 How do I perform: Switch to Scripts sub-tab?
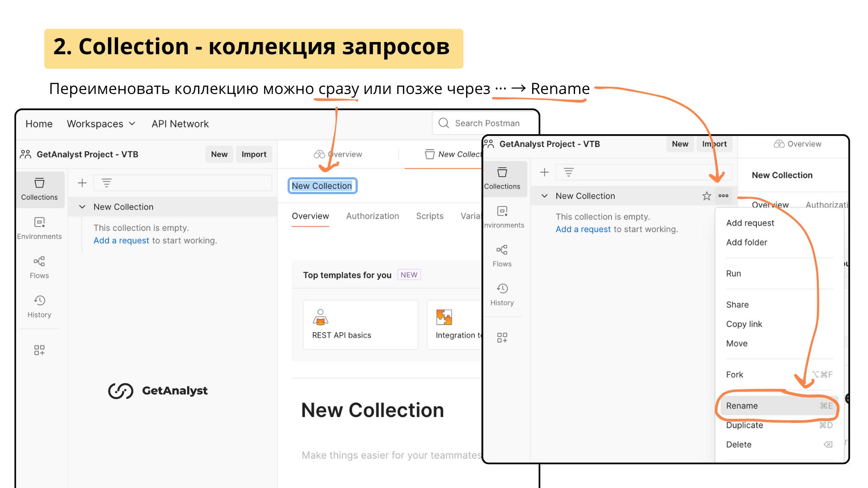[429, 216]
